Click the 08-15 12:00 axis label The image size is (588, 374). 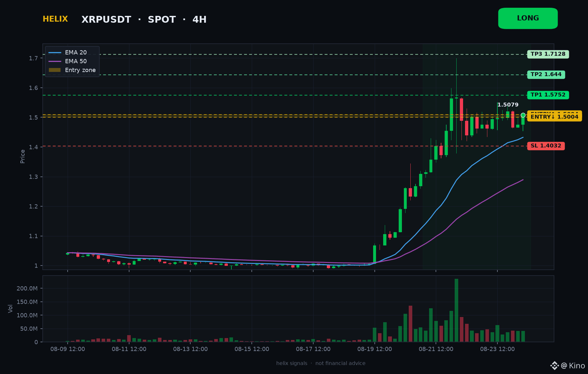252,349
